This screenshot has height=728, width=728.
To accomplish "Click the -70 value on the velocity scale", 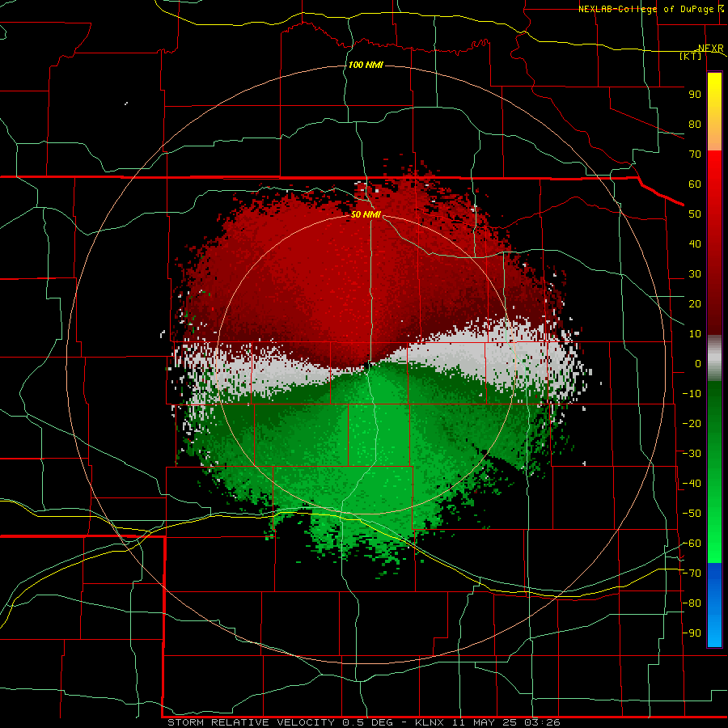I will [692, 574].
